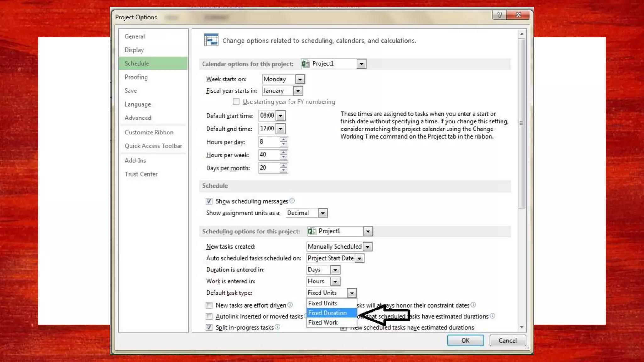Viewport: 644px width, 362px height.
Task: Switch to the Advanced options category
Action: click(138, 118)
